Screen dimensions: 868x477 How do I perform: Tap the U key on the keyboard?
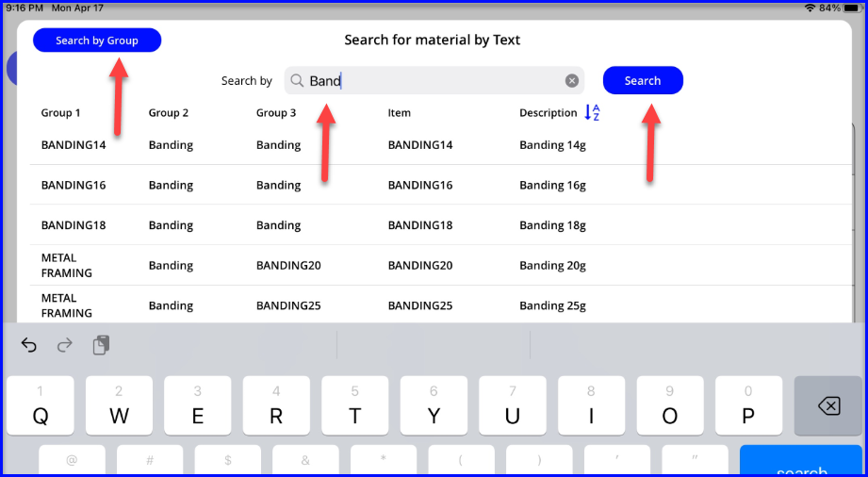(513, 405)
